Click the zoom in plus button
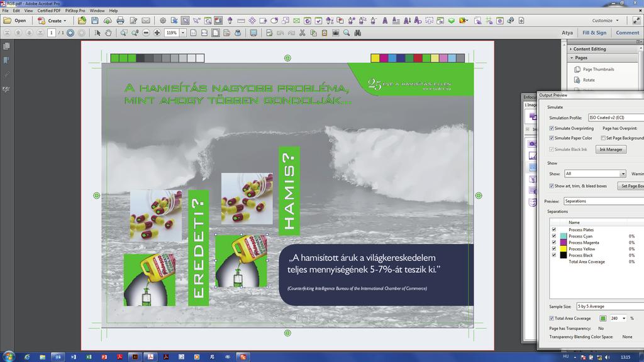Viewport: 644px width, 362px height. tap(157, 33)
